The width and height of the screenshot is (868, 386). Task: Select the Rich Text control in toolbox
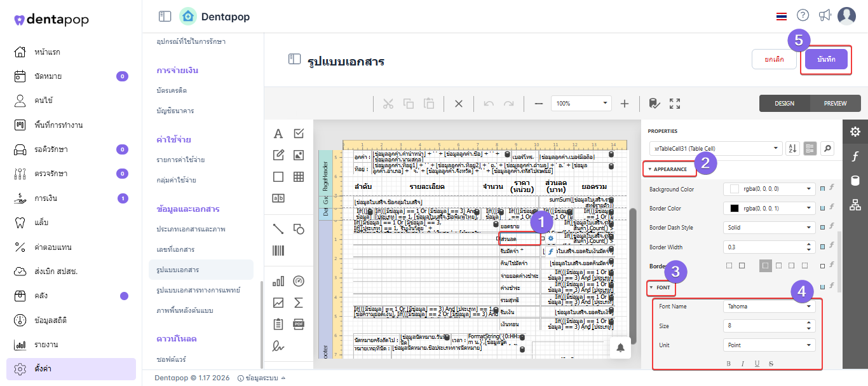click(278, 155)
